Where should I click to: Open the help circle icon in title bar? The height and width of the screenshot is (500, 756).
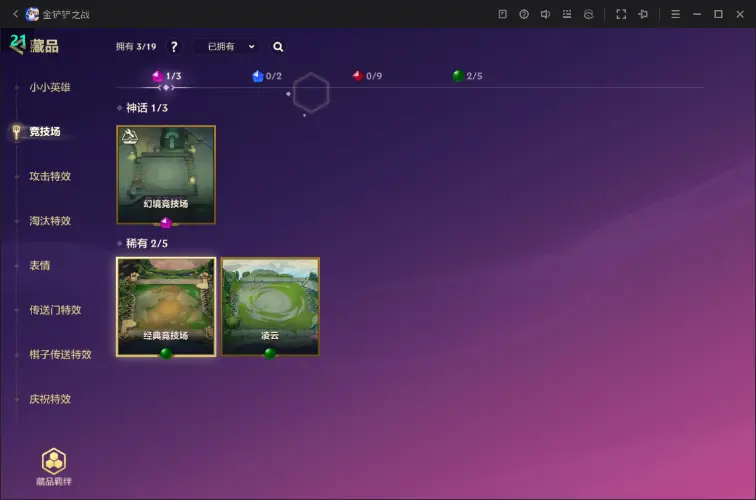(524, 14)
